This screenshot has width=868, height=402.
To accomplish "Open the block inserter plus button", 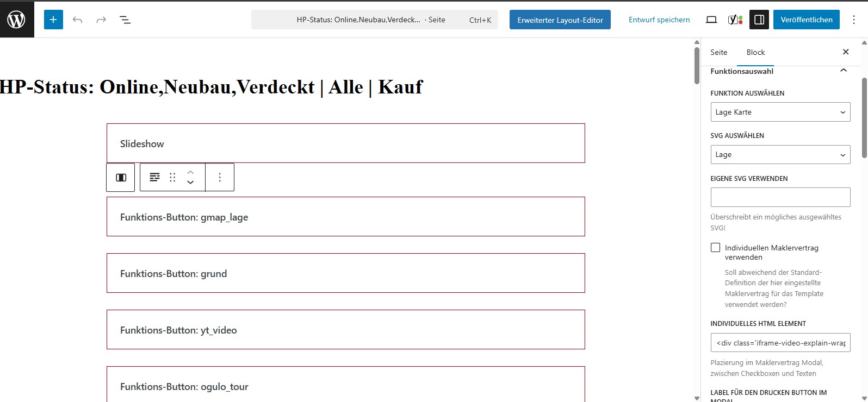I will (53, 20).
